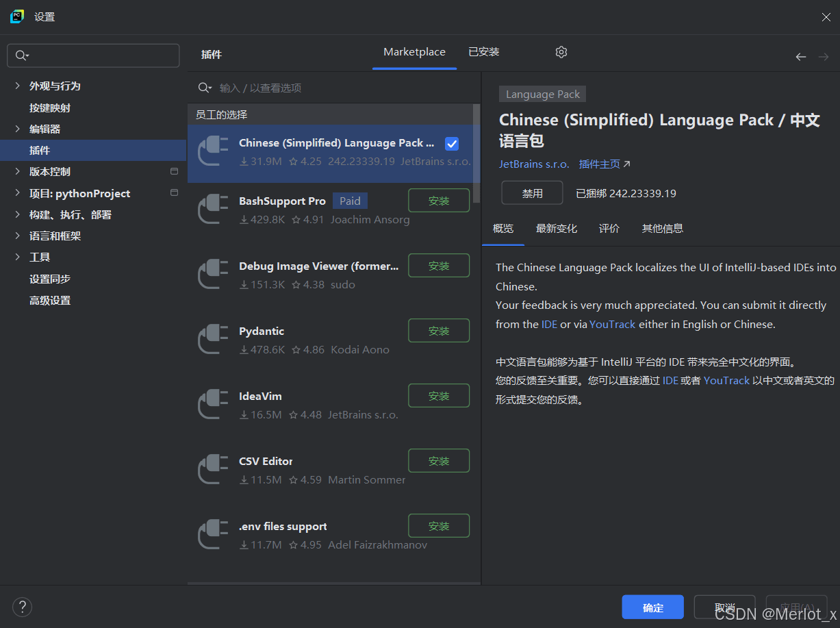The height and width of the screenshot is (628, 840).
Task: Open the plugin settings gear icon
Action: [561, 52]
